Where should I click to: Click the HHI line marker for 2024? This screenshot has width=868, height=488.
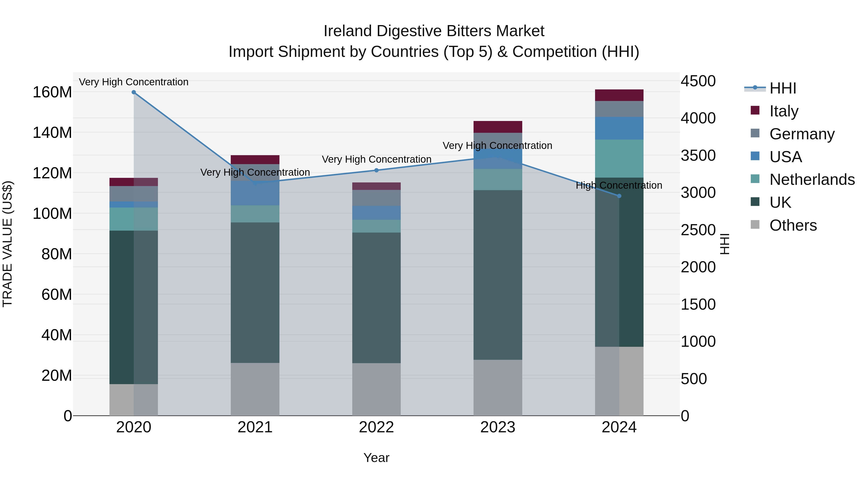[619, 196]
